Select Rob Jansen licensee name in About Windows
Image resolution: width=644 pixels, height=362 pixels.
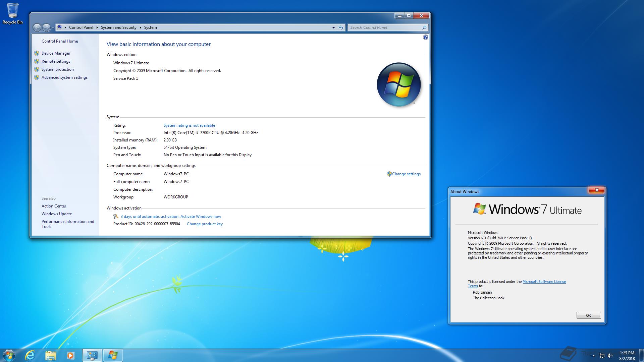(x=482, y=292)
